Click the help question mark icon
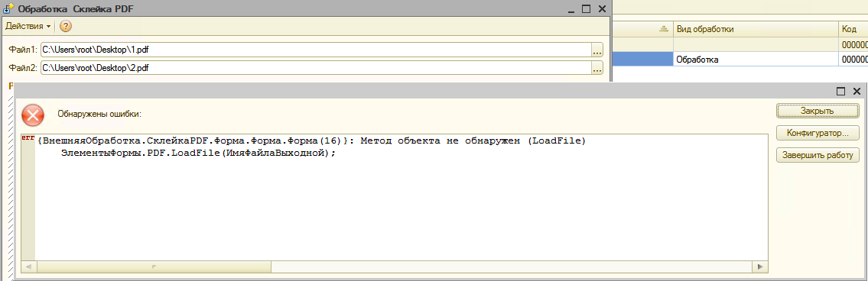This screenshot has height=281, width=868. point(65,26)
